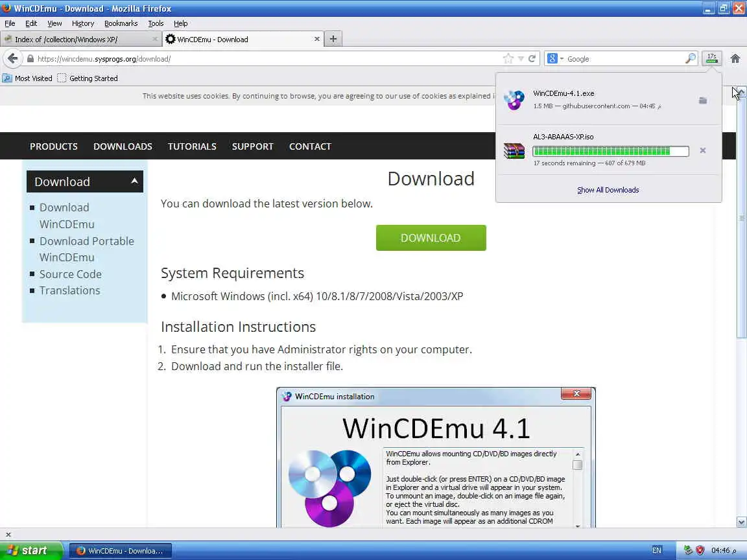Go to DOWNLOADS in the site navigation
Viewport: 747px width, 560px height.
123,146
